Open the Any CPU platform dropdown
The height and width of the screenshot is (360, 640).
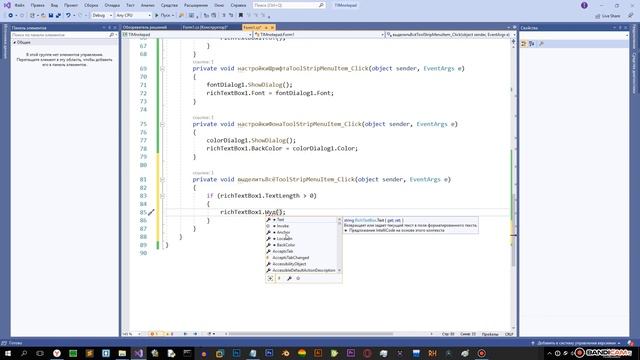pyautogui.click(x=133, y=16)
